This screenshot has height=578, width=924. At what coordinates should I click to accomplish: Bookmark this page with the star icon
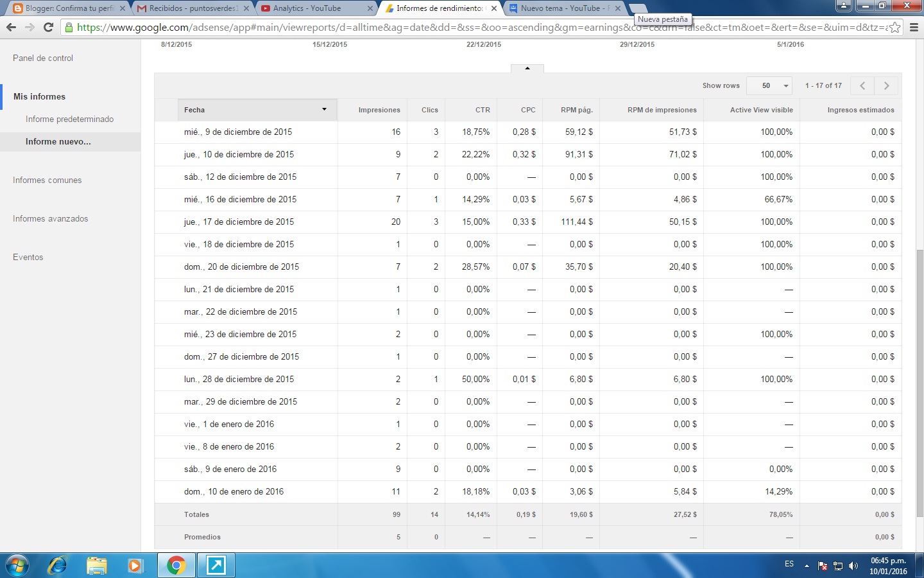coord(894,28)
